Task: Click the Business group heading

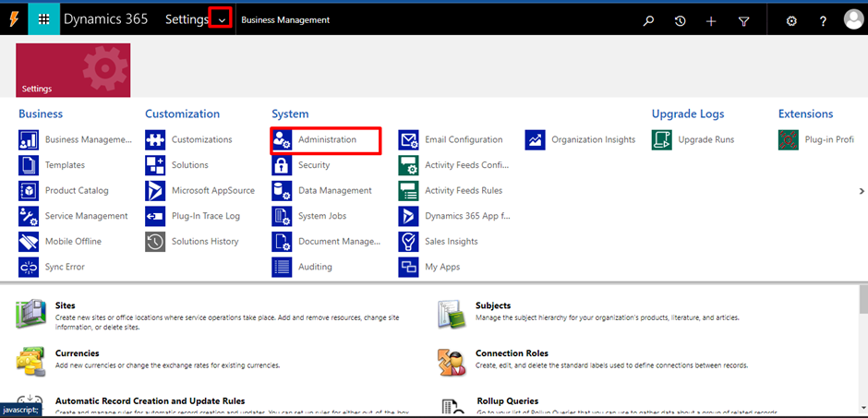Action: click(x=41, y=113)
